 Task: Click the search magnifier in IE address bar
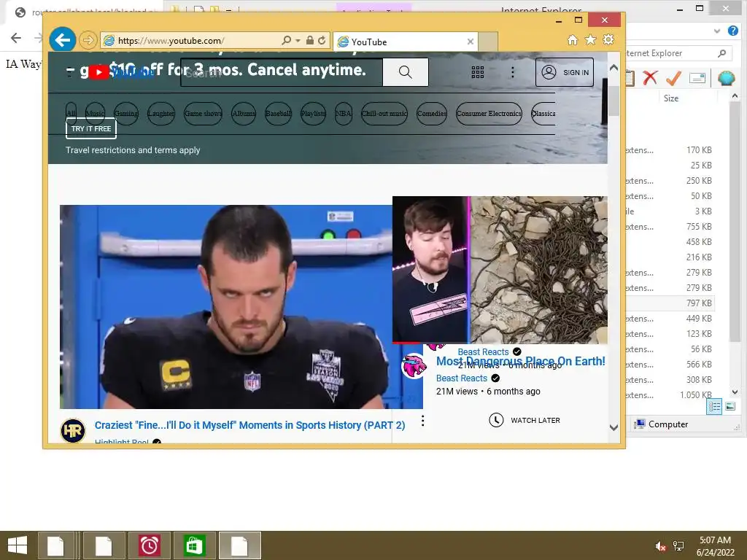coord(286,41)
